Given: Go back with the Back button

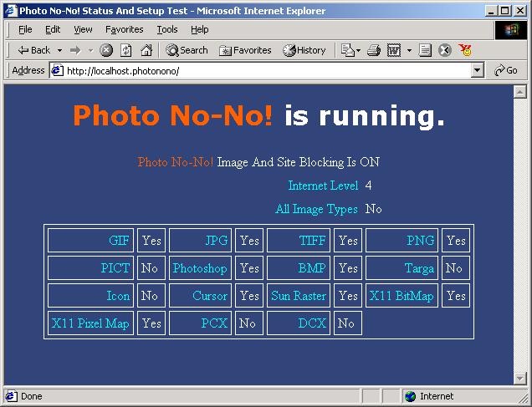Looking at the screenshot, I should click(34, 50).
